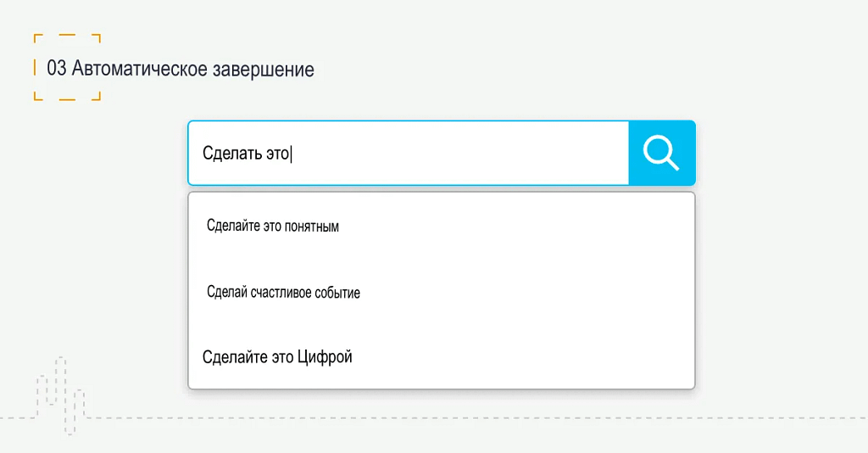Click the orange vertical bar beside the heading
Image resolution: width=868 pixels, height=453 pixels.
click(35, 68)
